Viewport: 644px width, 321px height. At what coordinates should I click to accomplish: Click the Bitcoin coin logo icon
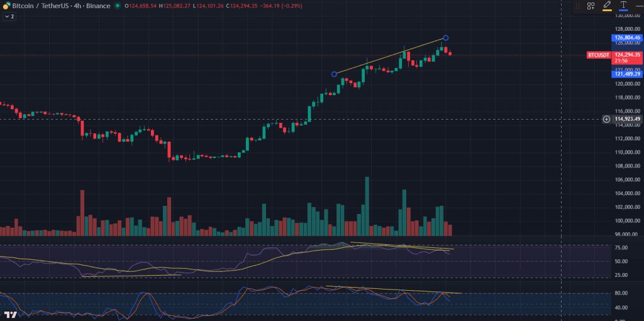coord(6,6)
